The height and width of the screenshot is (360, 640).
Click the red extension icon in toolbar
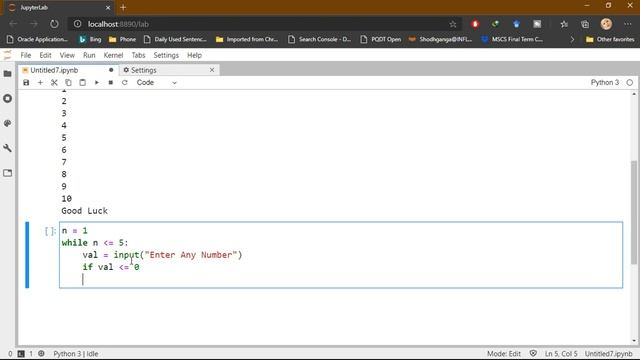[x=475, y=24]
